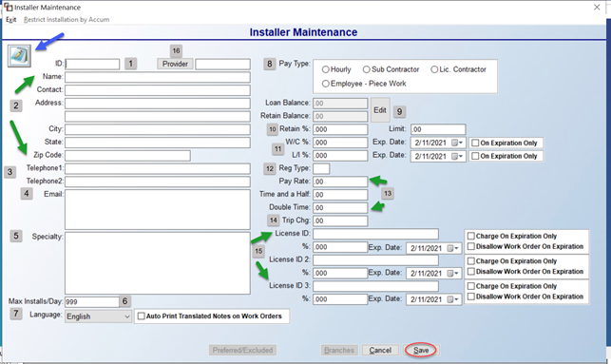The image size is (611, 364).
Task: Enable Charge On Expiration Only for License ID 3
Action: (x=470, y=286)
